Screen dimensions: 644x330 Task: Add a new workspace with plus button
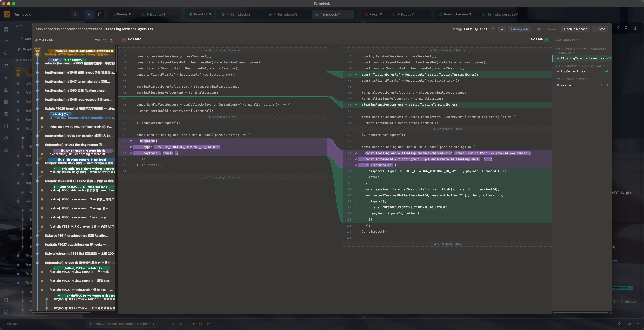click(x=89, y=14)
